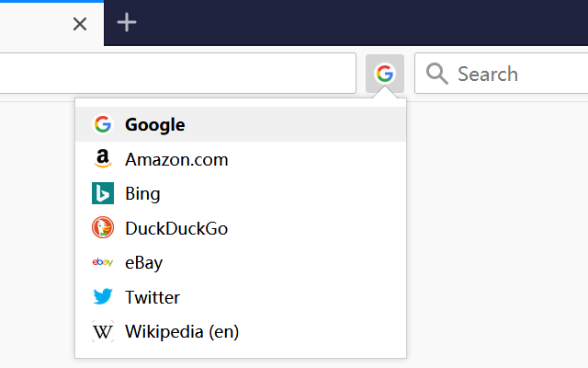Click the Amazon logo icon
This screenshot has height=368, width=588.
click(x=102, y=159)
